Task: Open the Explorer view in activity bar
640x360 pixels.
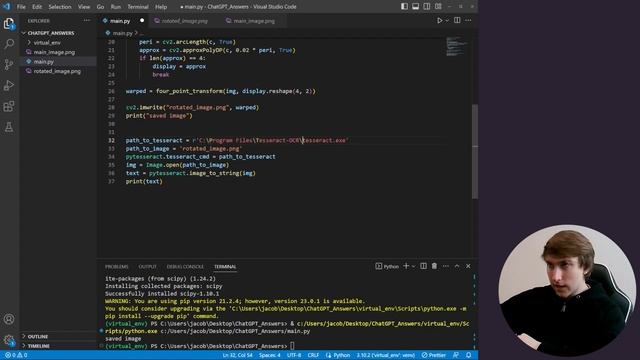Action: [x=9, y=24]
